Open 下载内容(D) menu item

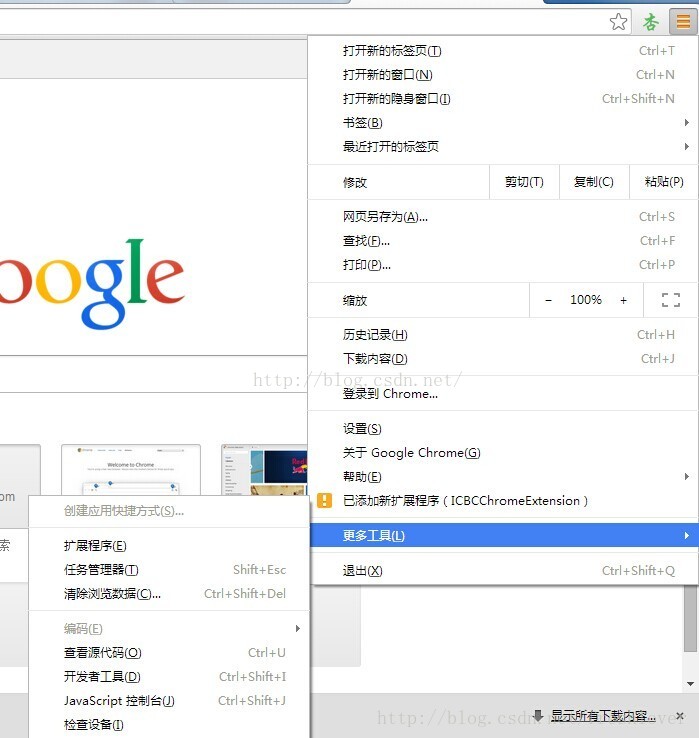click(x=503, y=359)
